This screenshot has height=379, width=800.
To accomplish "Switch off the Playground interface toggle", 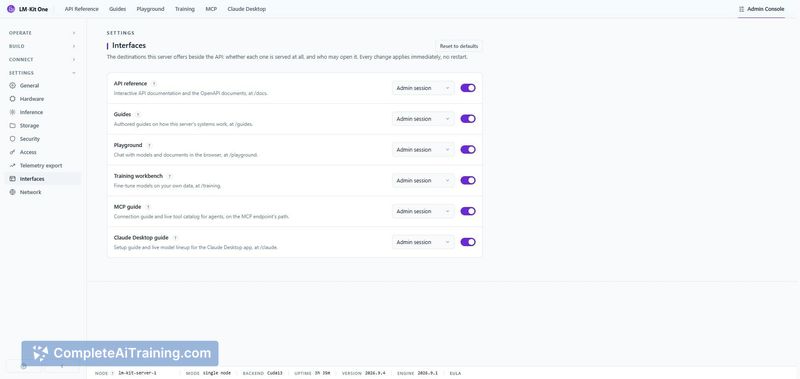I will [x=468, y=149].
